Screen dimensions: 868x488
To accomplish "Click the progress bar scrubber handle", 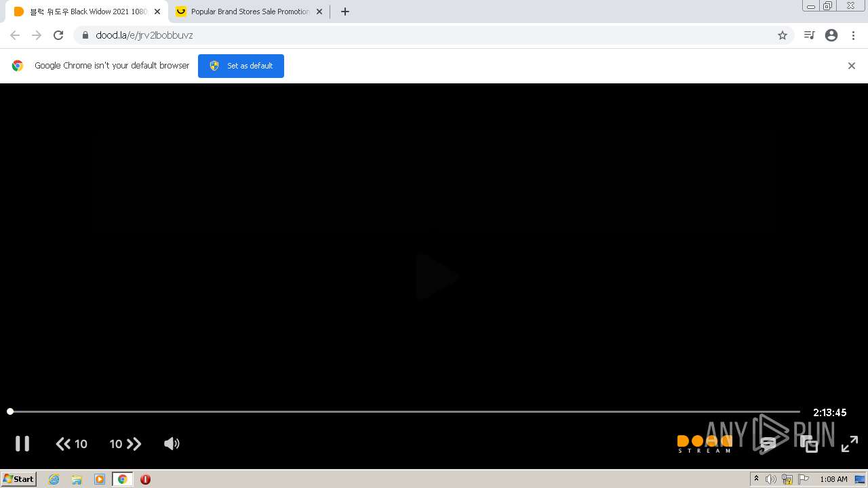I will 10,411.
